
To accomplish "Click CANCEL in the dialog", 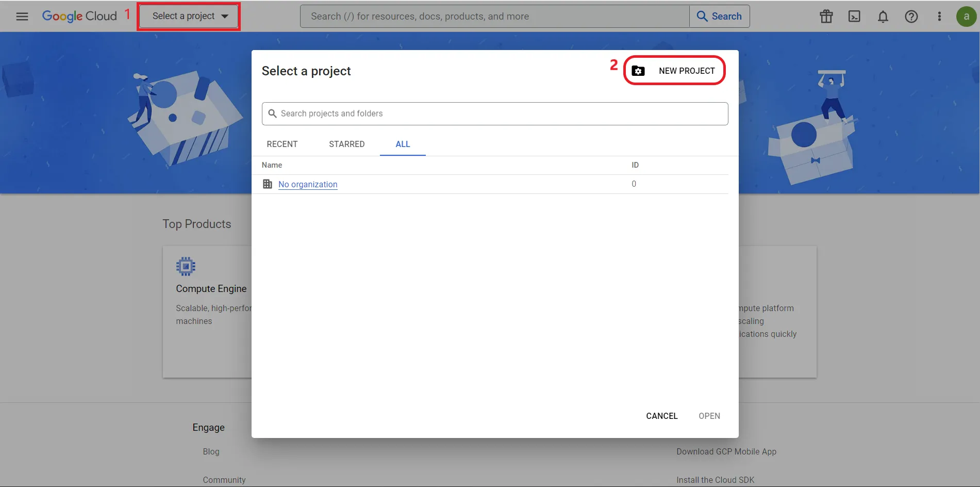I will point(662,416).
